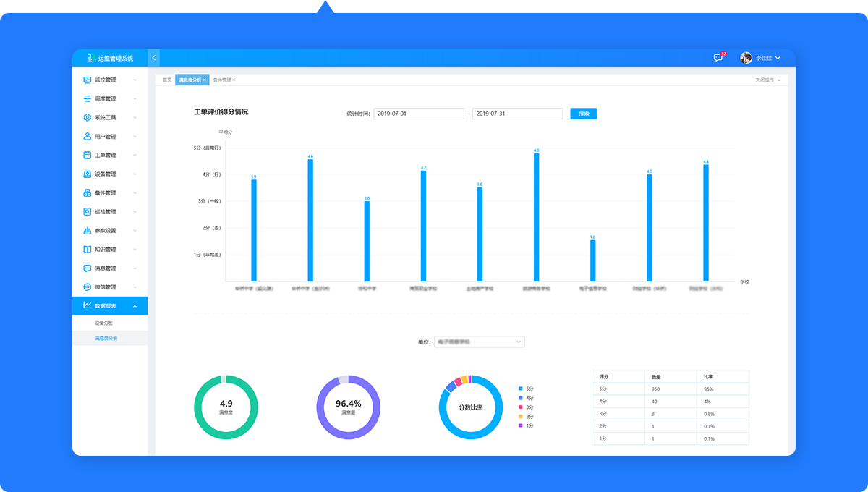Toggle the 1分 legend item
This screenshot has width=868, height=492.
click(x=526, y=425)
